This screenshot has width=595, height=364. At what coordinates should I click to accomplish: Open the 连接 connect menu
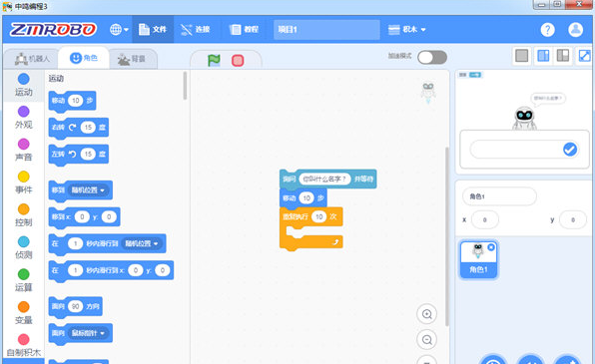(195, 29)
